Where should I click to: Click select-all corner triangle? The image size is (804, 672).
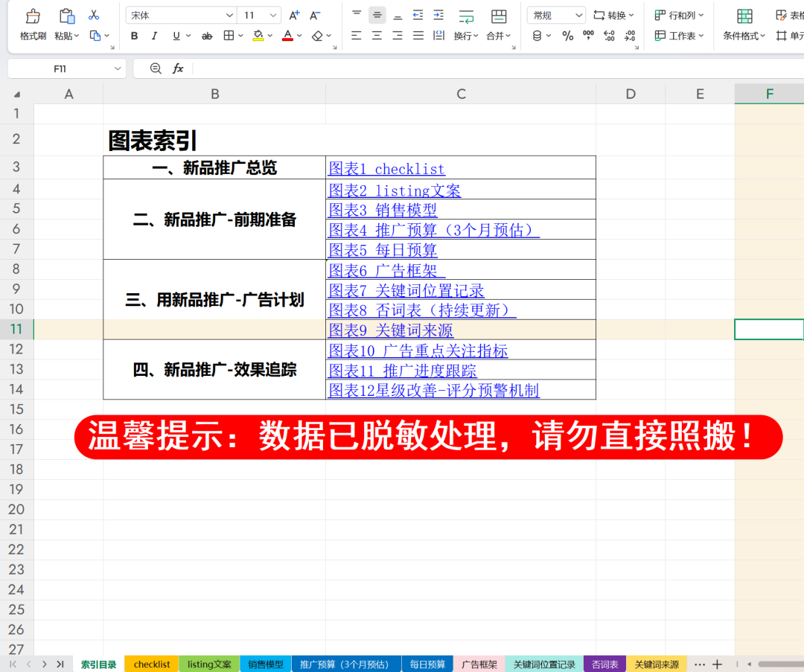[17, 95]
